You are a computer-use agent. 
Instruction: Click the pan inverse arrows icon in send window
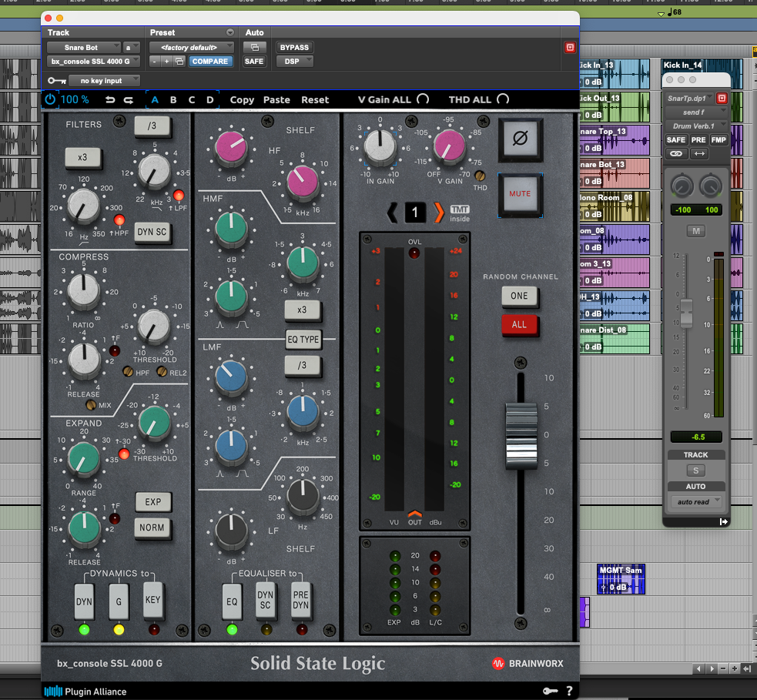click(699, 153)
